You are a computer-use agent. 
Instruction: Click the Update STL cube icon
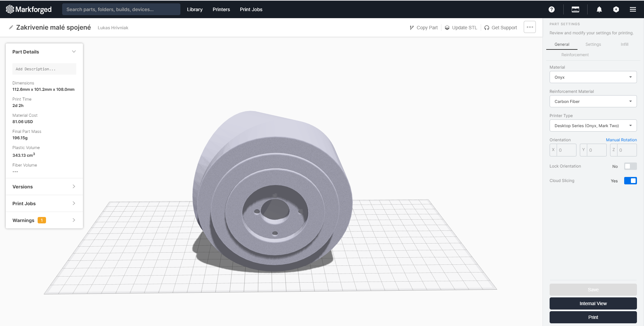(x=447, y=28)
